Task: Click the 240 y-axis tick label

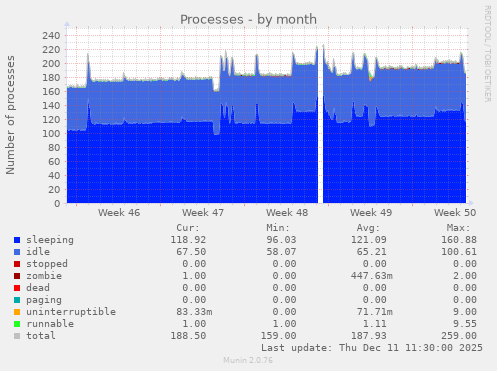Action: tap(51, 35)
